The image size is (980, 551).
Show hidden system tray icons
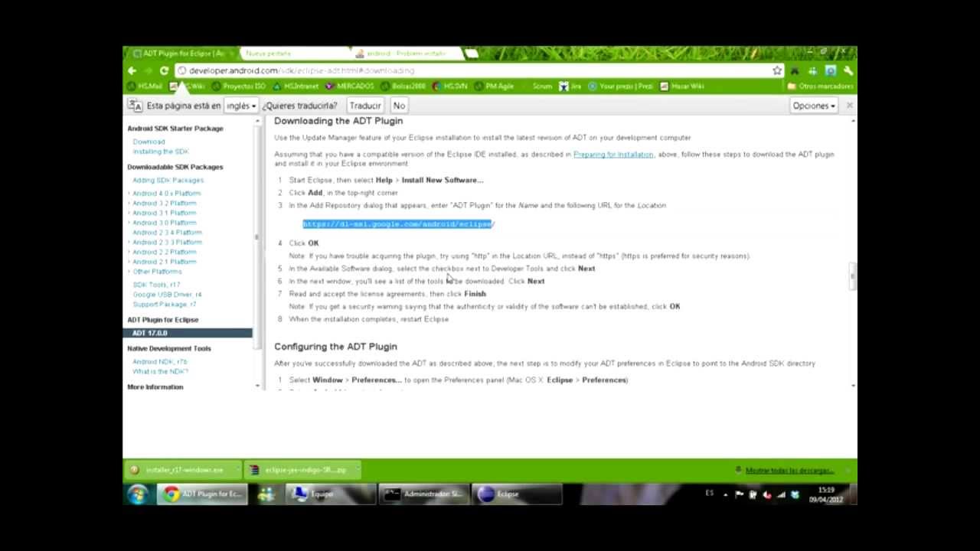click(725, 494)
